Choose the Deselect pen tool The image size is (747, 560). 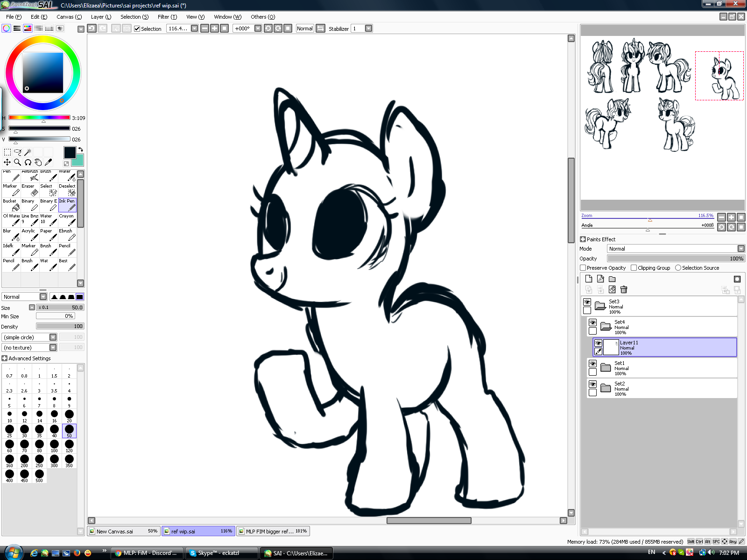(x=67, y=190)
